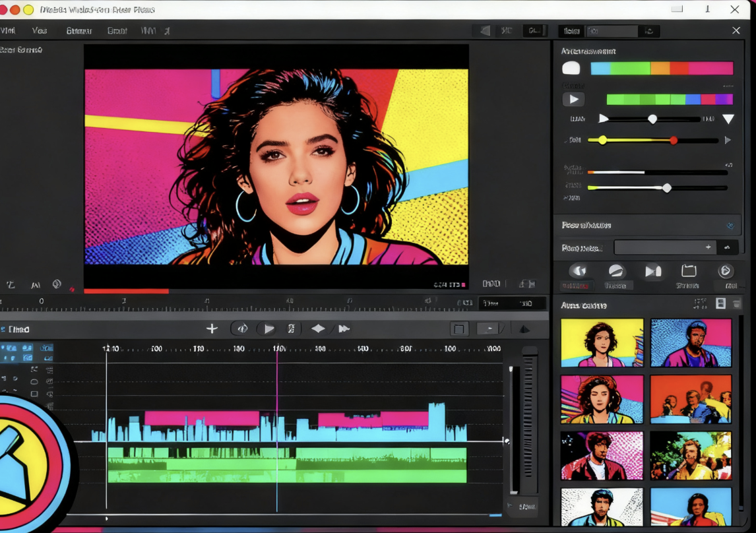Select the top-left woman thumbnail in the gallery
This screenshot has height=533, width=756.
(602, 342)
